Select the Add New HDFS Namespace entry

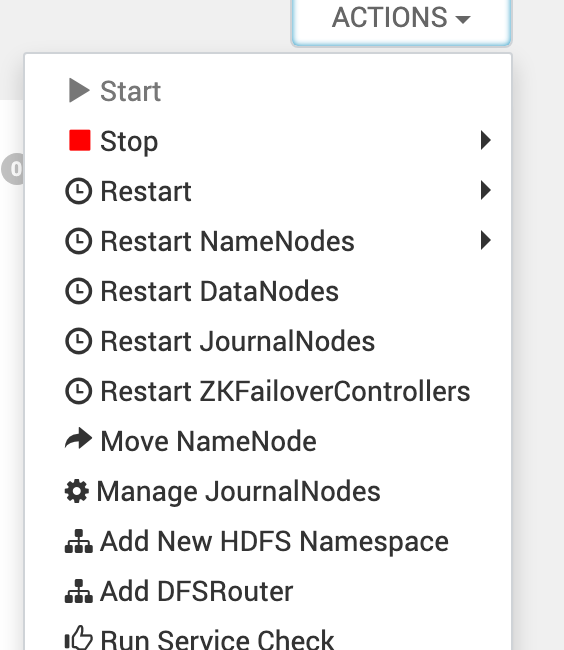tap(268, 541)
